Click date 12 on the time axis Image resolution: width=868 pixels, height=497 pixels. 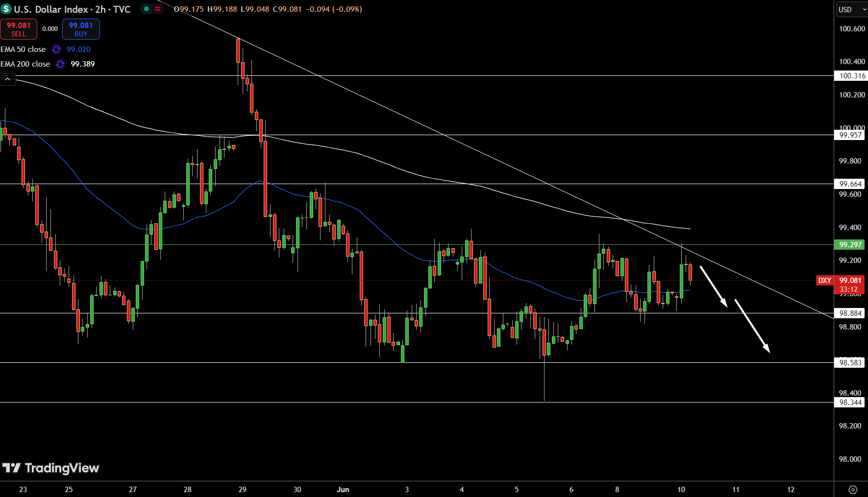[x=791, y=490]
